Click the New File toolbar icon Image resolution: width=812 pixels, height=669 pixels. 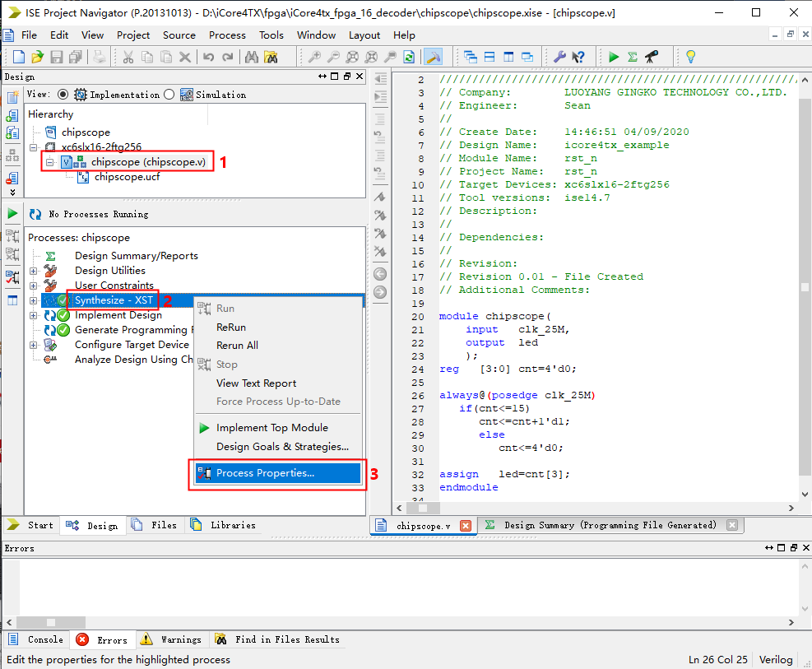18,57
